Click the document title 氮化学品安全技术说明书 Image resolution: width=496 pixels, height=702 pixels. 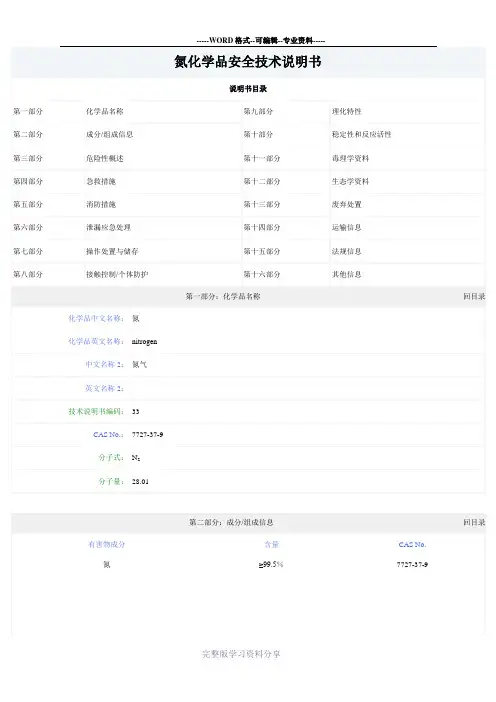coord(248,62)
